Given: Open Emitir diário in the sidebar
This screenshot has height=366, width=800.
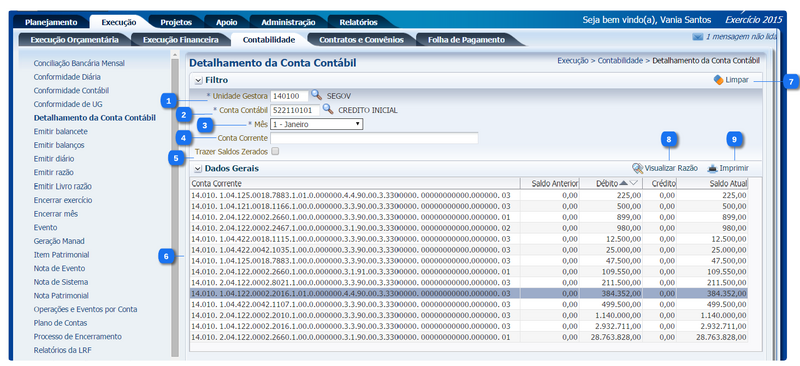Looking at the screenshot, I should pos(54,159).
